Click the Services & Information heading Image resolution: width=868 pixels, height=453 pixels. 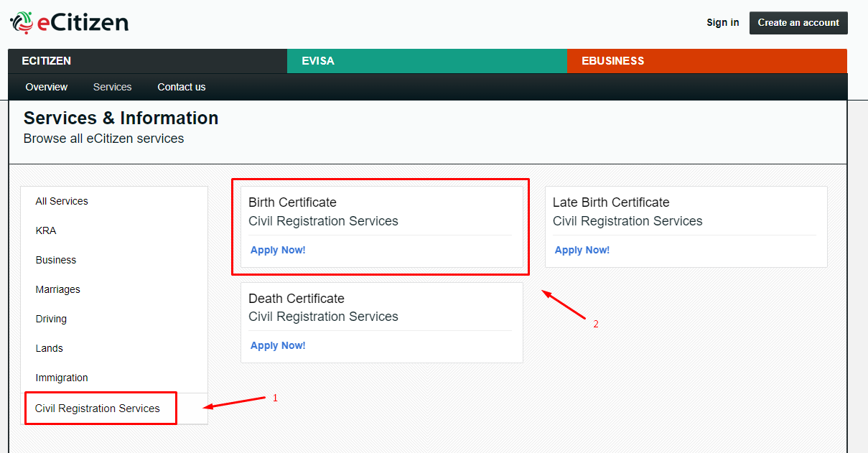pyautogui.click(x=121, y=118)
